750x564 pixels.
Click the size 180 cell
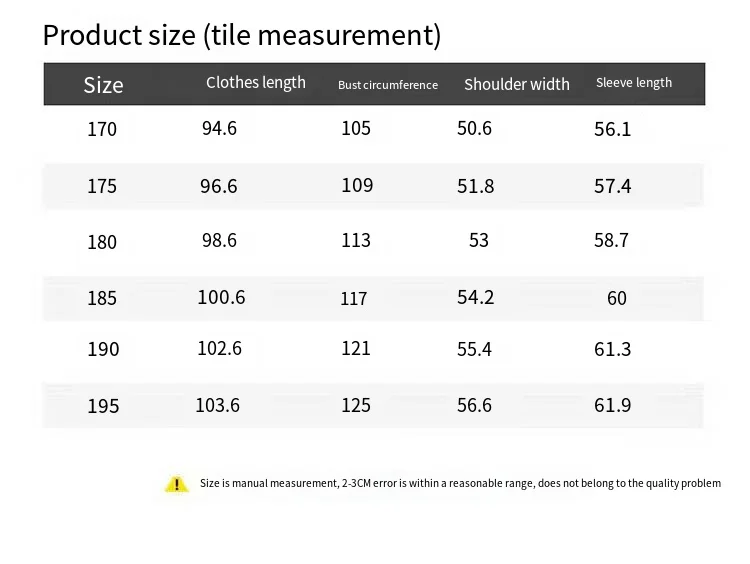point(102,242)
